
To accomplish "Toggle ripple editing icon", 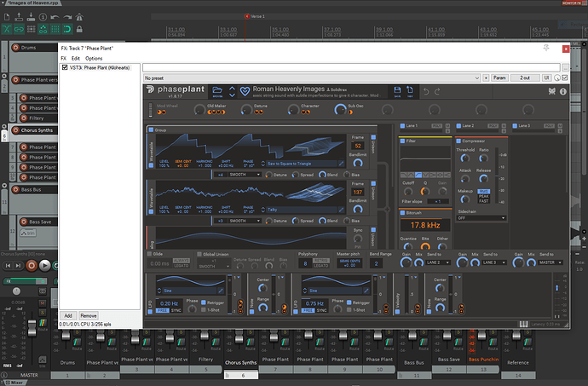I will coord(32,29).
